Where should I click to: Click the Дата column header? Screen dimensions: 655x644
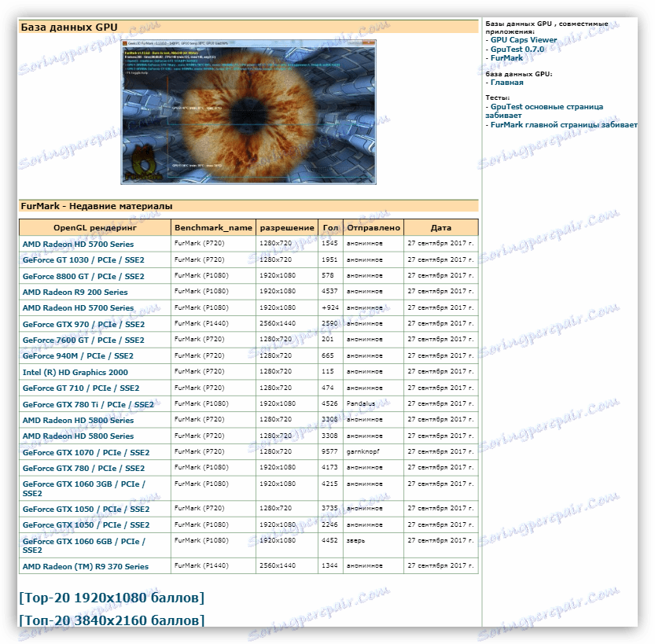coord(441,227)
